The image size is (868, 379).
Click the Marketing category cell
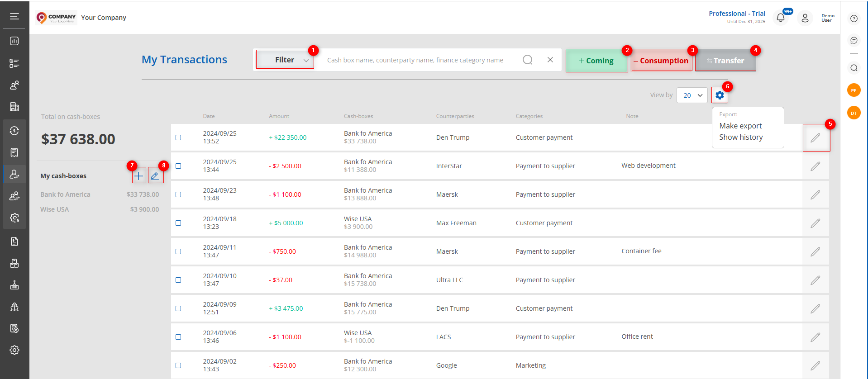coord(531,365)
